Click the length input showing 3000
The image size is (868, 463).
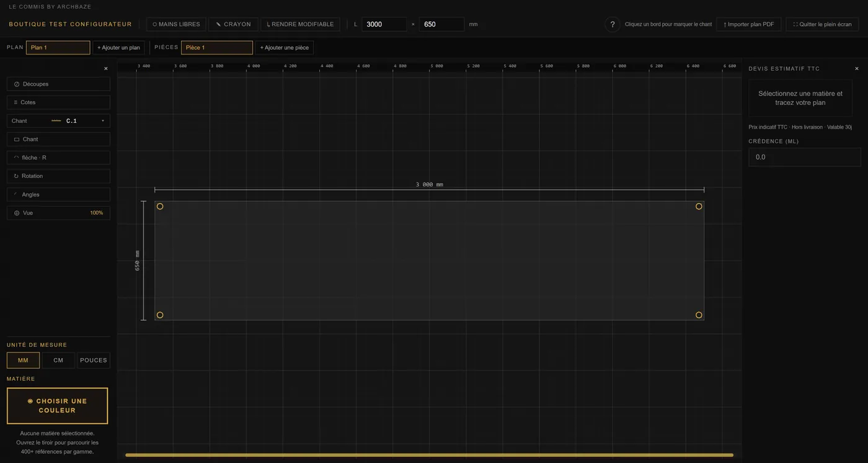384,24
